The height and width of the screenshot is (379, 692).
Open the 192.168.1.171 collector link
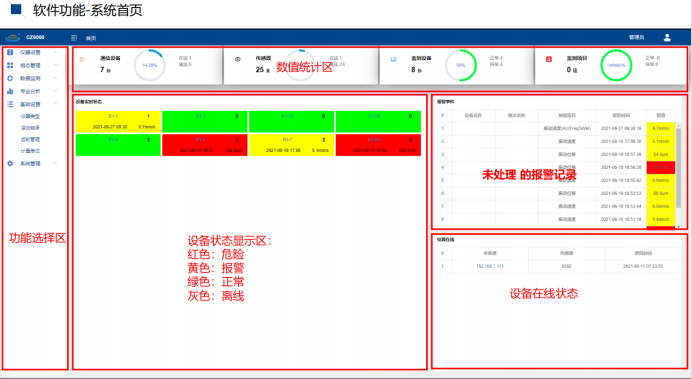click(490, 266)
